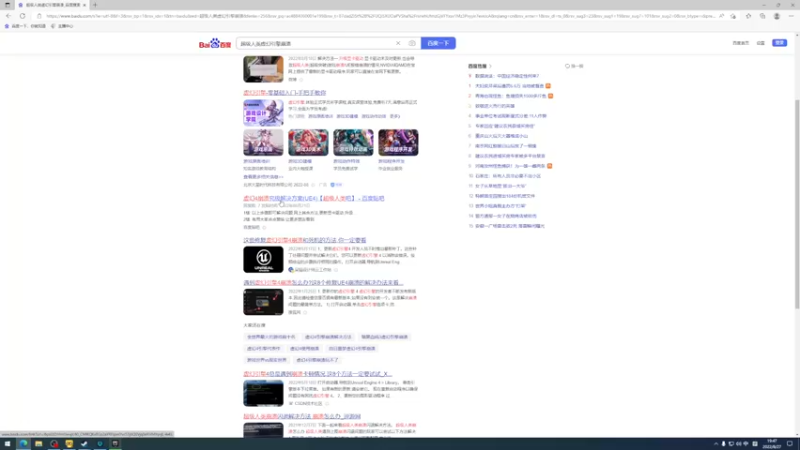Click the 游戏原画 course thumbnail
The width and height of the screenshot is (800, 450).
coord(263,142)
